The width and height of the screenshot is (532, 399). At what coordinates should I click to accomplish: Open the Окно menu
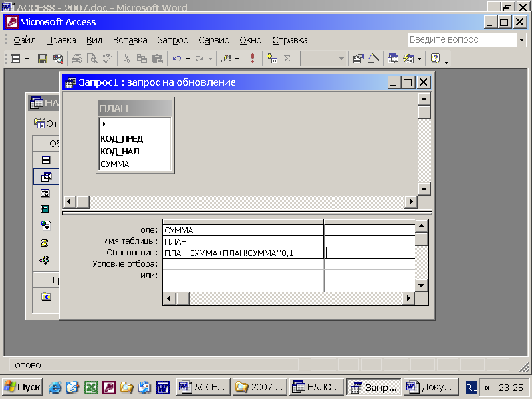[x=251, y=40]
